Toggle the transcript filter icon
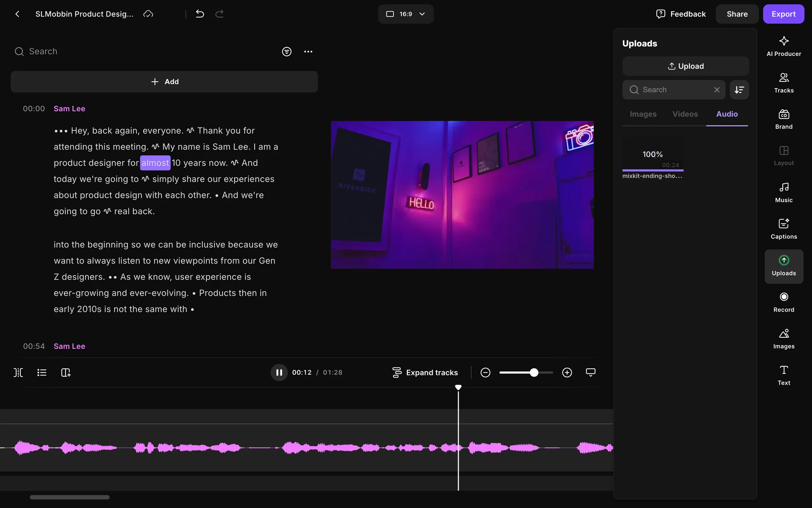 [287, 52]
